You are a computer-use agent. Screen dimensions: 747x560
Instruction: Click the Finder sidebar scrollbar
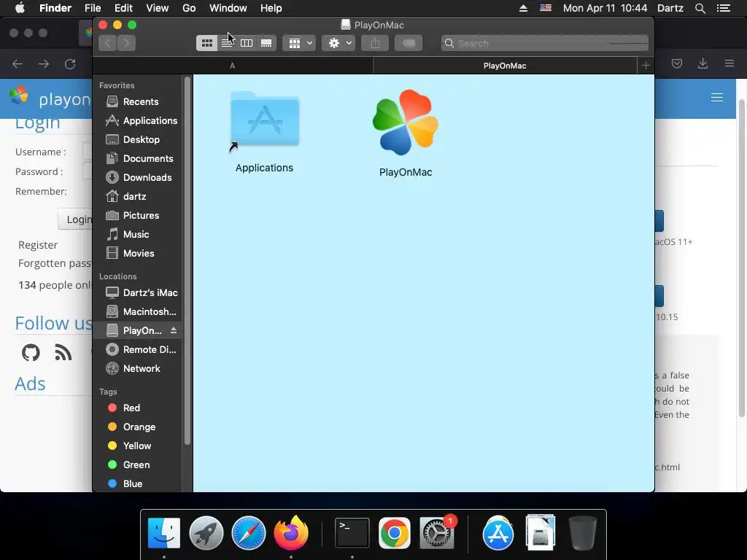187,260
